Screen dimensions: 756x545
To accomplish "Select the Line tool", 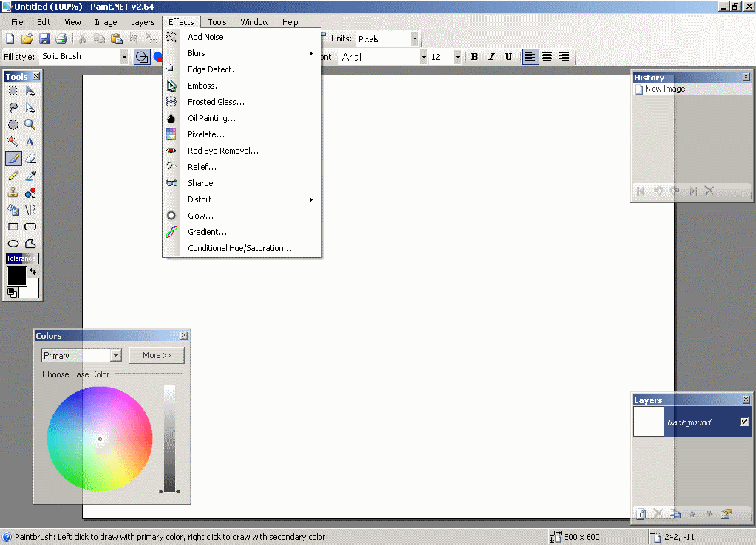I will (30, 210).
